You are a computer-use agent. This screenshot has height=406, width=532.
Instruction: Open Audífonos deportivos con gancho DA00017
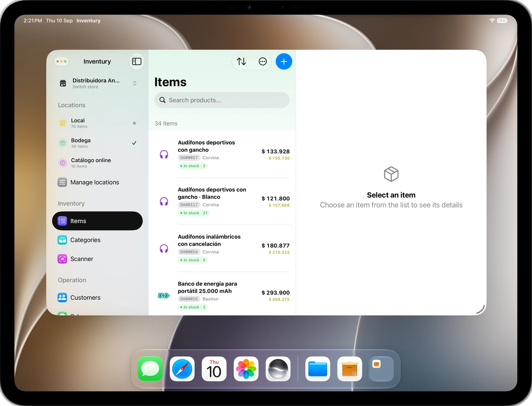(222, 154)
